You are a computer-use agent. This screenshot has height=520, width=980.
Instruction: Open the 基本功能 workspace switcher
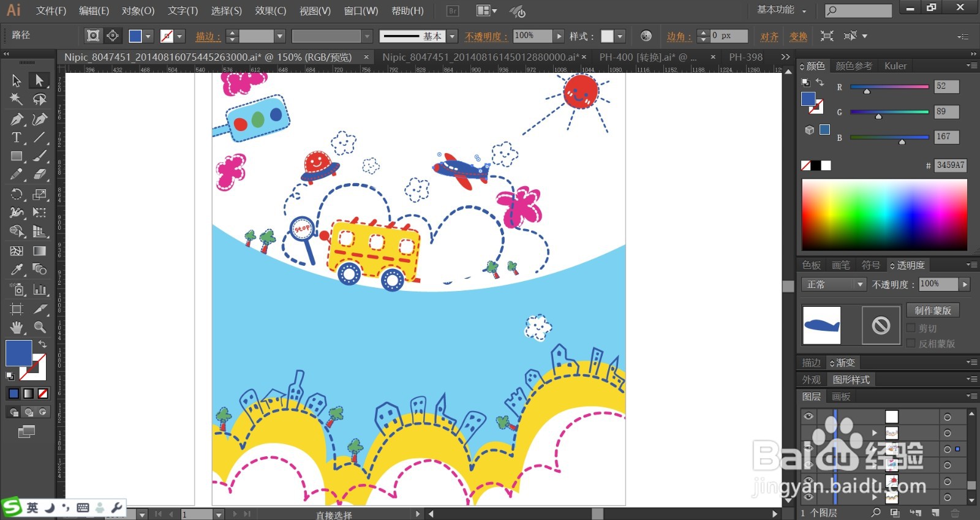pyautogui.click(x=782, y=10)
